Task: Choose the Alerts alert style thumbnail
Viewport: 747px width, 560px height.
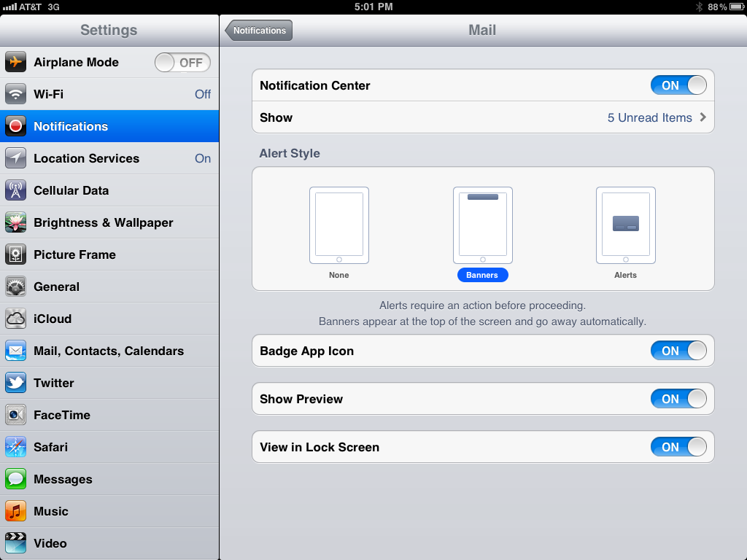Action: (x=625, y=225)
